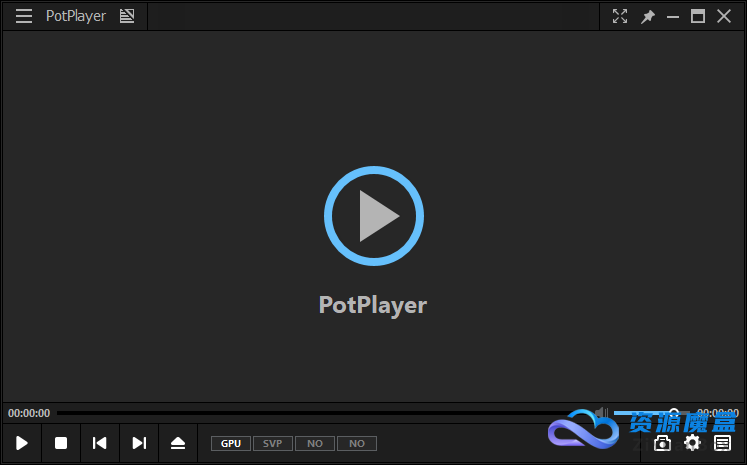Click the PotPlayer logo text in center
Viewport: 747px width, 465px height.
pos(373,305)
